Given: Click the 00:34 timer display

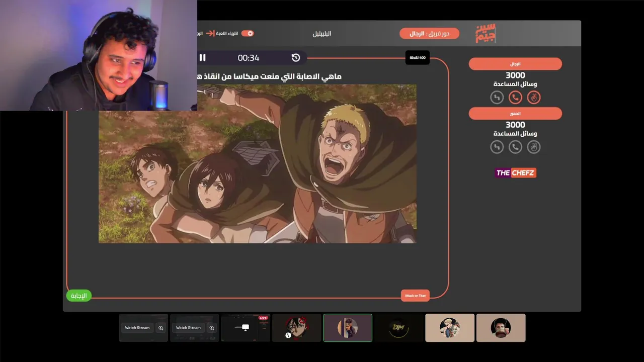Looking at the screenshot, I should 249,58.
